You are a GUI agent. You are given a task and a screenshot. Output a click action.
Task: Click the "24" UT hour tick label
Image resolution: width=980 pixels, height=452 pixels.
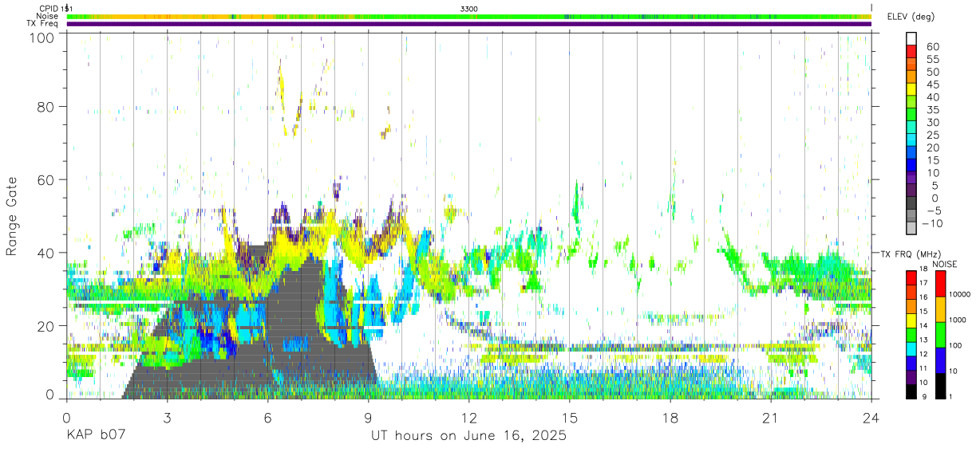coord(871,417)
